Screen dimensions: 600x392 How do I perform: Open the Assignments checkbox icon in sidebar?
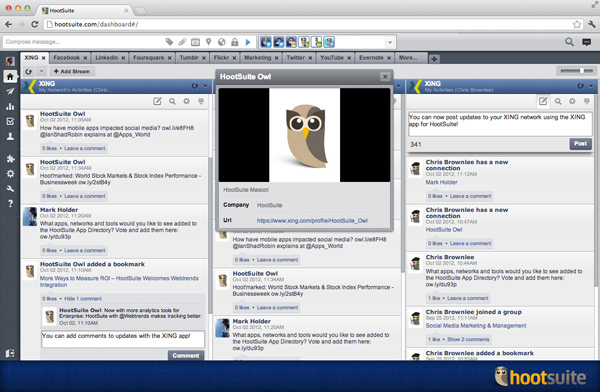tap(10, 121)
